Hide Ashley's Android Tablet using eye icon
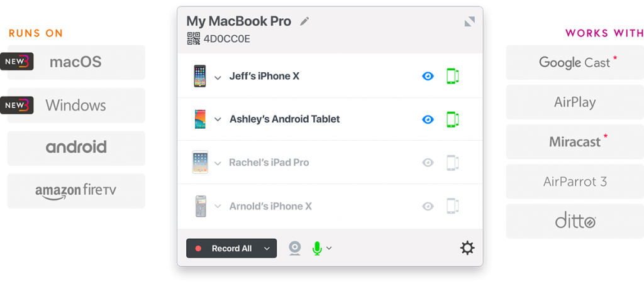This screenshot has width=644, height=284. [x=428, y=119]
